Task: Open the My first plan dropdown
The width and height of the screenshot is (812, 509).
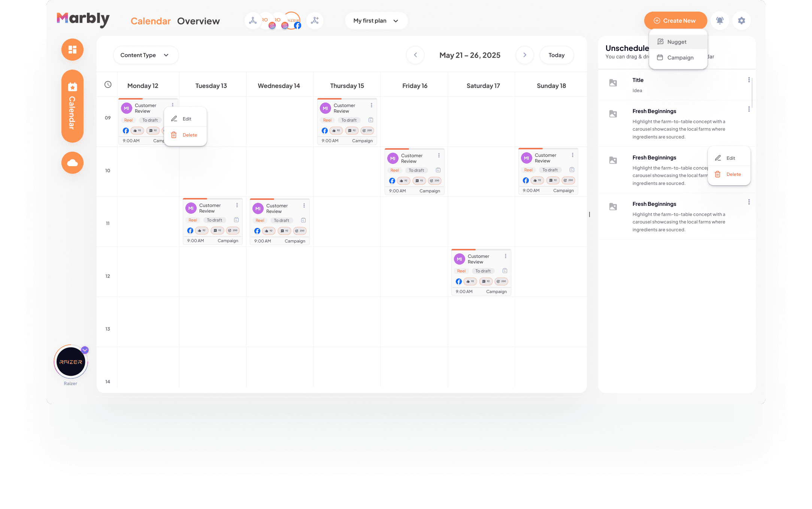Action: pos(376,21)
